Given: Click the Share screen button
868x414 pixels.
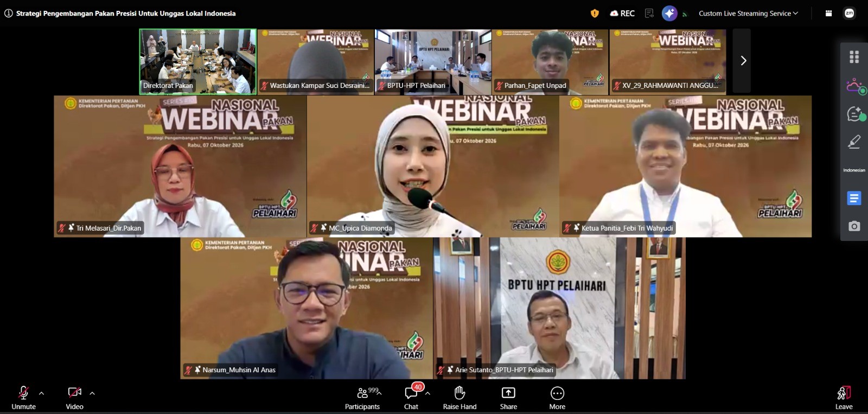Looking at the screenshot, I should [x=508, y=398].
